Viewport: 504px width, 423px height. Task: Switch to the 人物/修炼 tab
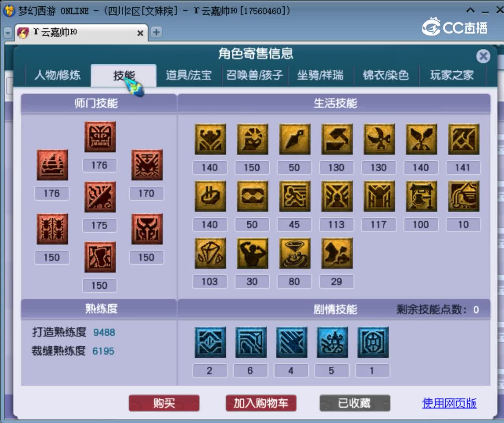pos(57,75)
